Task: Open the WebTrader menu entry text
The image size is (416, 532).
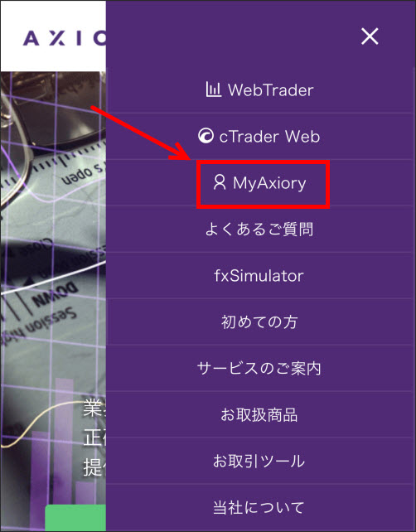Action: [270, 90]
